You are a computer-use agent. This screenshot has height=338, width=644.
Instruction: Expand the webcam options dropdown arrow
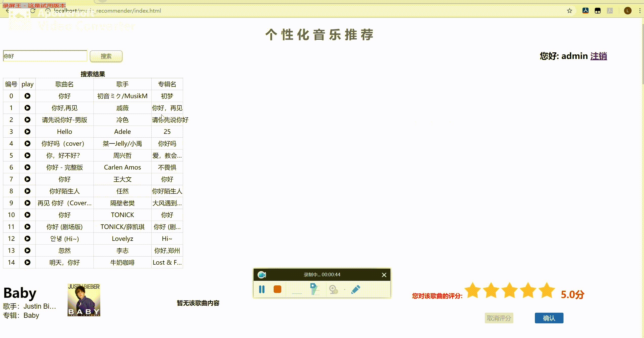(345, 289)
